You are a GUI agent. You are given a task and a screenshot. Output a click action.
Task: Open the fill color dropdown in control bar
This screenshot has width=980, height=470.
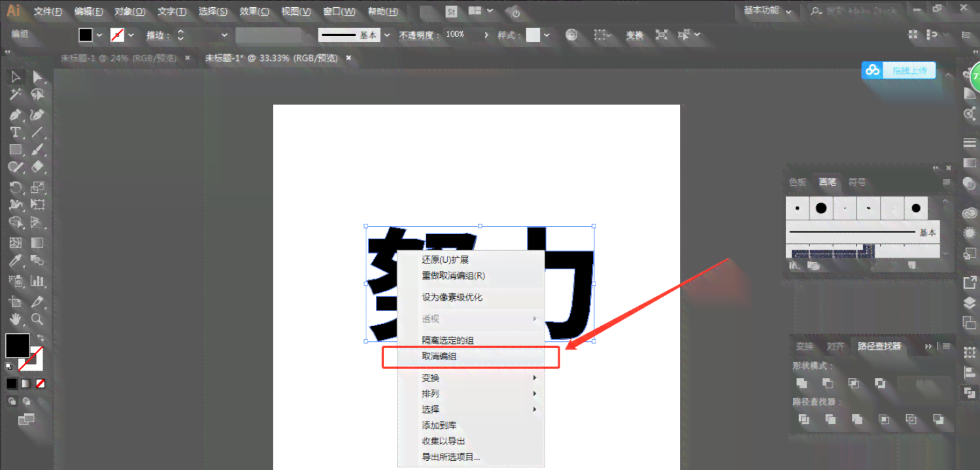coord(99,35)
